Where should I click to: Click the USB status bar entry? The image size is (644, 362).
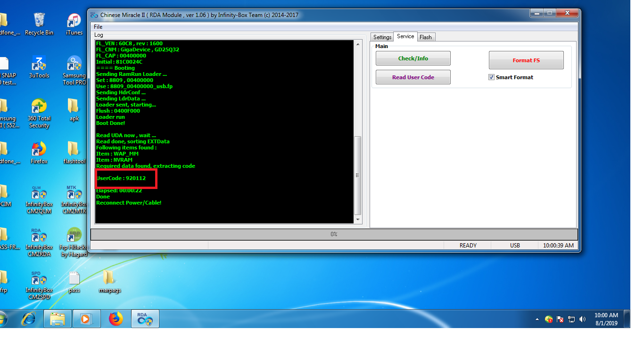click(x=515, y=246)
